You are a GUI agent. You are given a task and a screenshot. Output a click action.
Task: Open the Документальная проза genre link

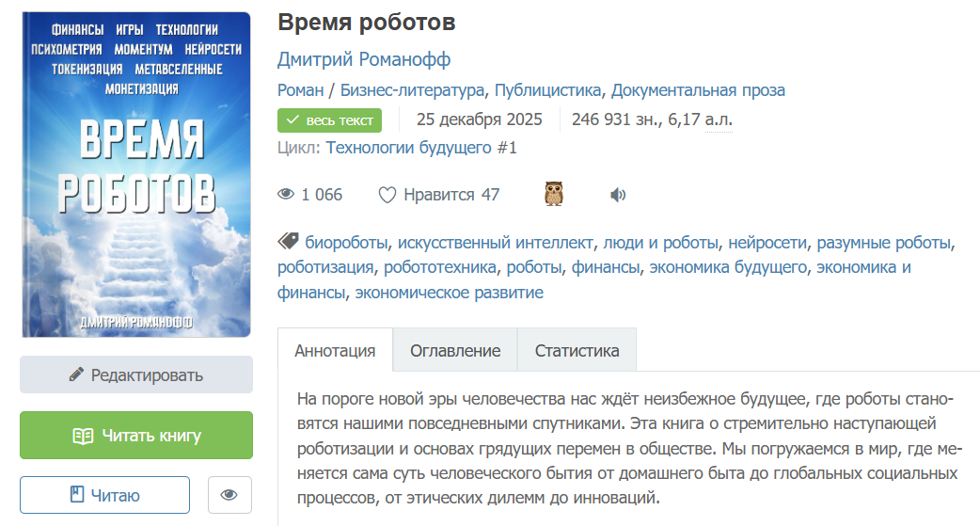[x=698, y=90]
